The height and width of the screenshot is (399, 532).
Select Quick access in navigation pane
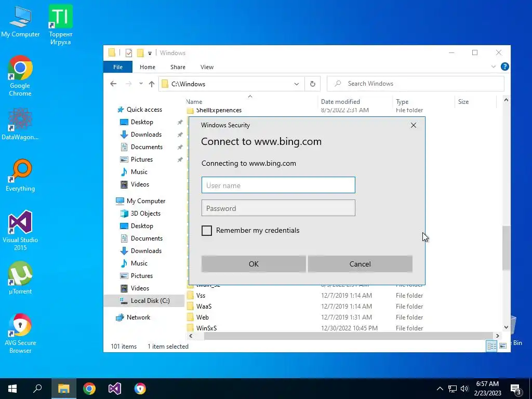tap(144, 109)
